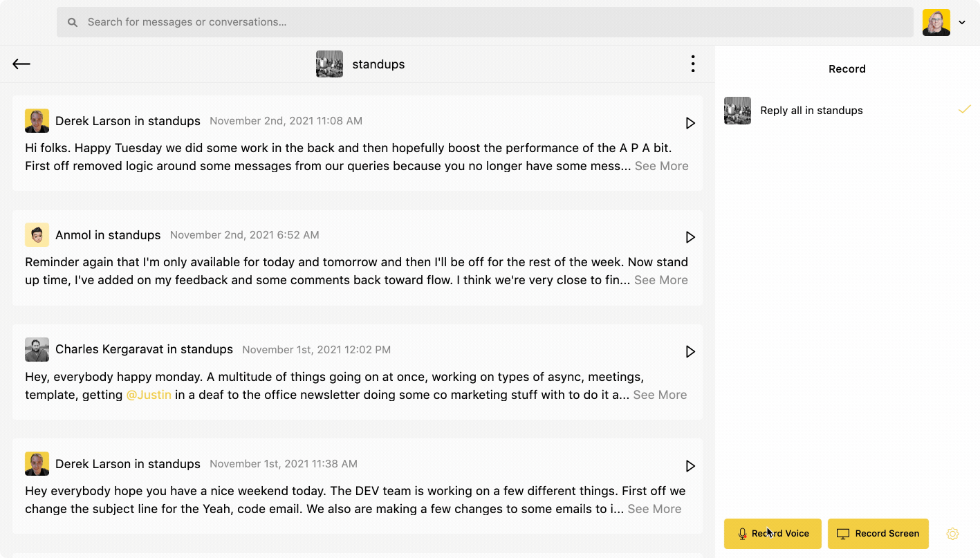Click the search magnifier icon
The width and height of the screenshot is (980, 558).
(x=72, y=21)
